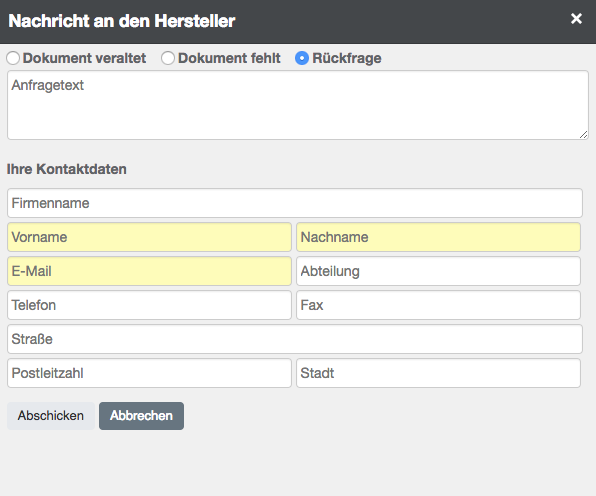596x496 pixels.
Task: Submit the form with Abschicken
Action: click(x=51, y=416)
